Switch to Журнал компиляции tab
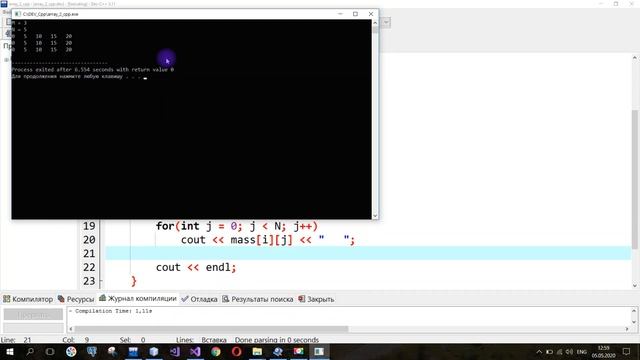The height and width of the screenshot is (360, 640). click(138, 298)
